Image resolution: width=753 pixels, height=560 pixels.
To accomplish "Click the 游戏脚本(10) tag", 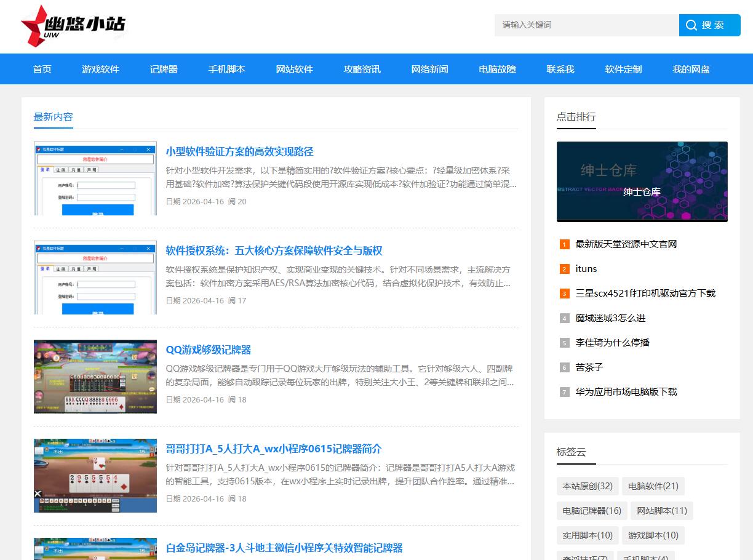I will click(x=653, y=535).
